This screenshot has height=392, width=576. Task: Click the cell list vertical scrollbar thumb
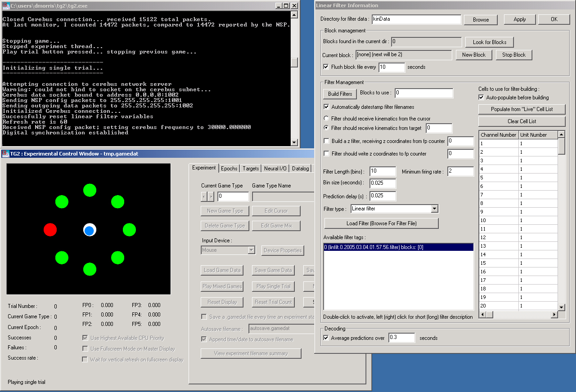point(561,147)
